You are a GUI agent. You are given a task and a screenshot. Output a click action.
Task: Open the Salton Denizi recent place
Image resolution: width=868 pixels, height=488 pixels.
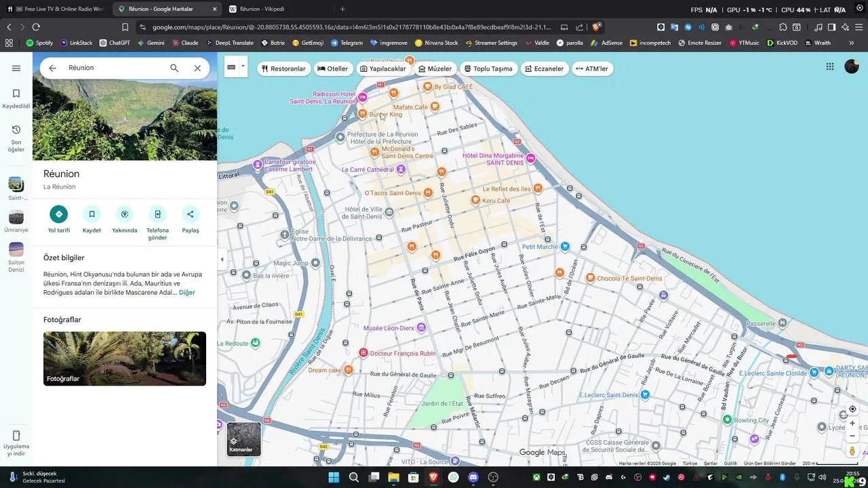pos(16,258)
